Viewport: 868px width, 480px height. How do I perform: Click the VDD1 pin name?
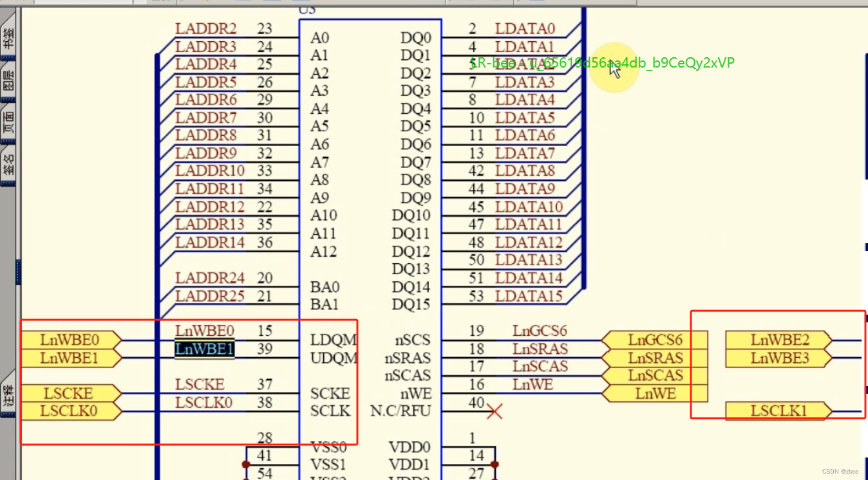coord(410,464)
